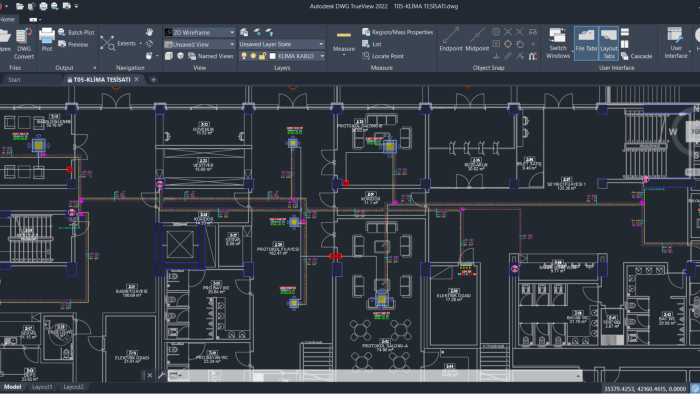This screenshot has width=700, height=394.
Task: Add new file tab with plus
Action: coord(153,79)
